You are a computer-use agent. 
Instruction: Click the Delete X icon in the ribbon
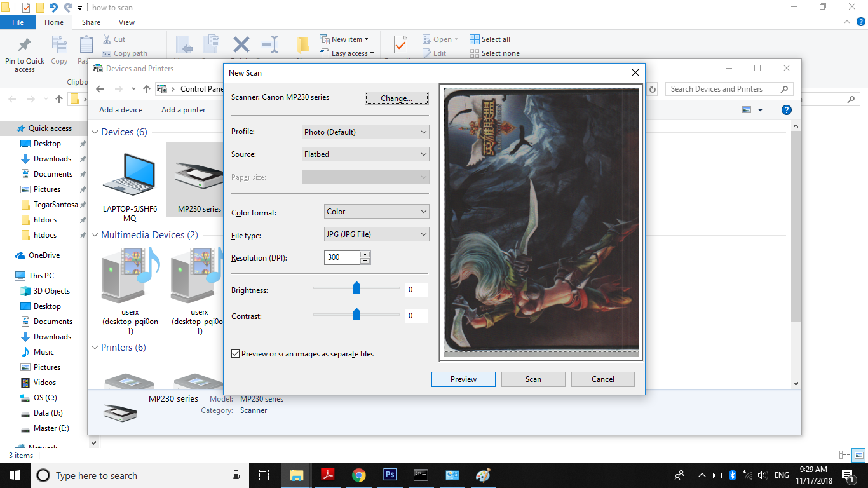click(x=241, y=44)
